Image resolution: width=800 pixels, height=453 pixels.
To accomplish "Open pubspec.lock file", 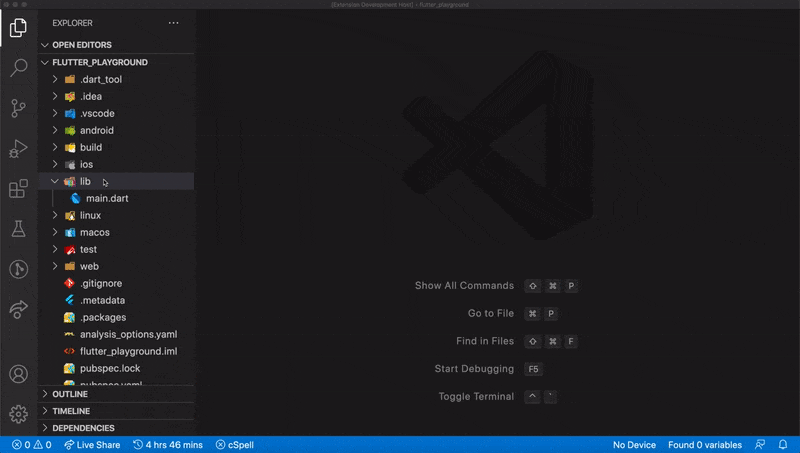I will pyautogui.click(x=116, y=368).
